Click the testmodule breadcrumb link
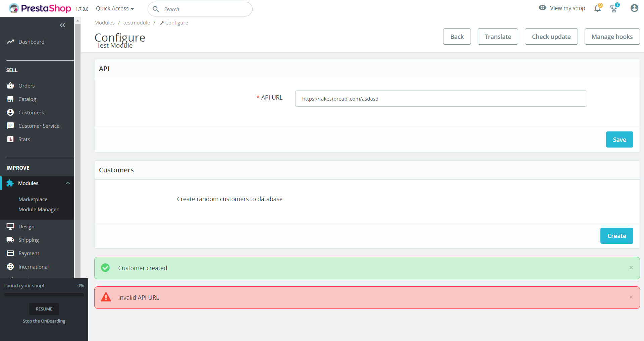This screenshot has width=644, height=341. point(137,23)
